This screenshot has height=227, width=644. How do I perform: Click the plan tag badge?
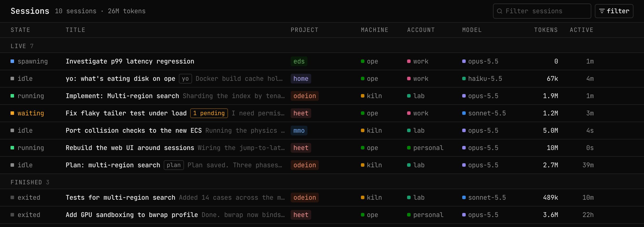point(174,165)
